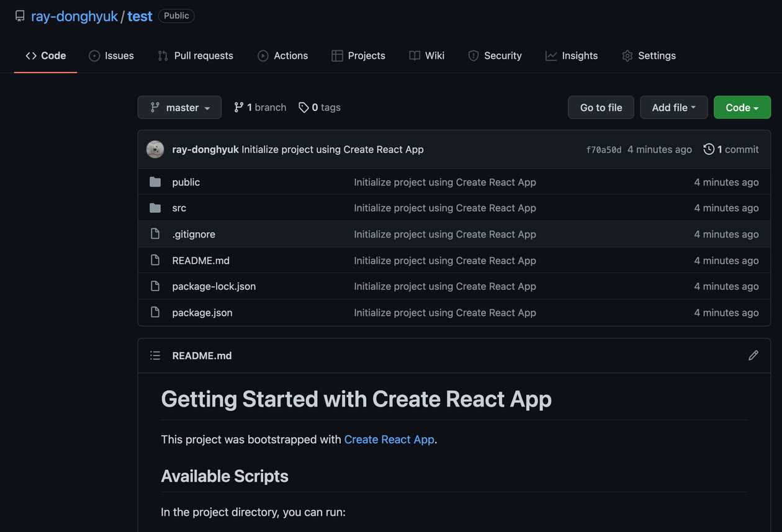Viewport: 782px width, 532px height.
Task: Click the Code tab angle-brackets icon
Action: (x=31, y=56)
